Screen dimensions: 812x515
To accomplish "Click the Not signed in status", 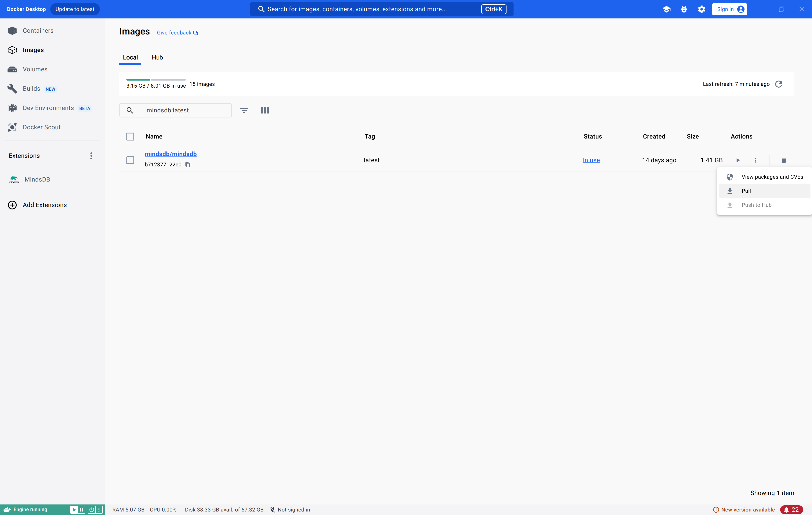I will tap(290, 510).
